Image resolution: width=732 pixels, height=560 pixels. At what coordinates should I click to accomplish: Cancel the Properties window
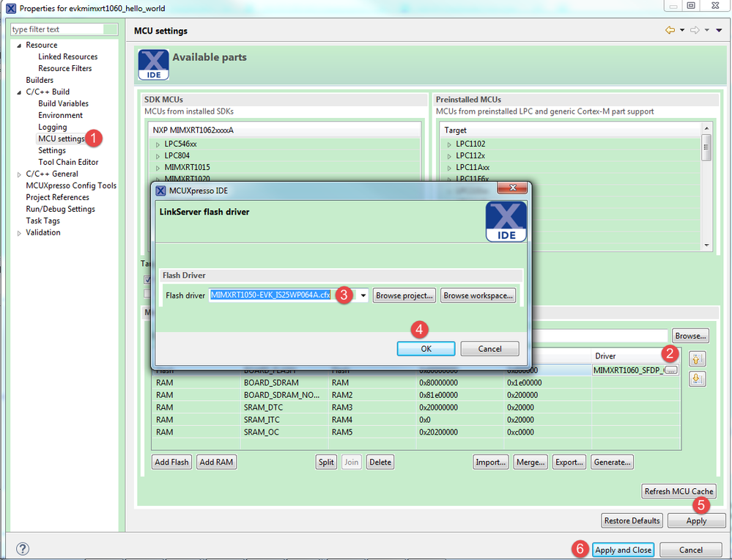click(x=690, y=550)
